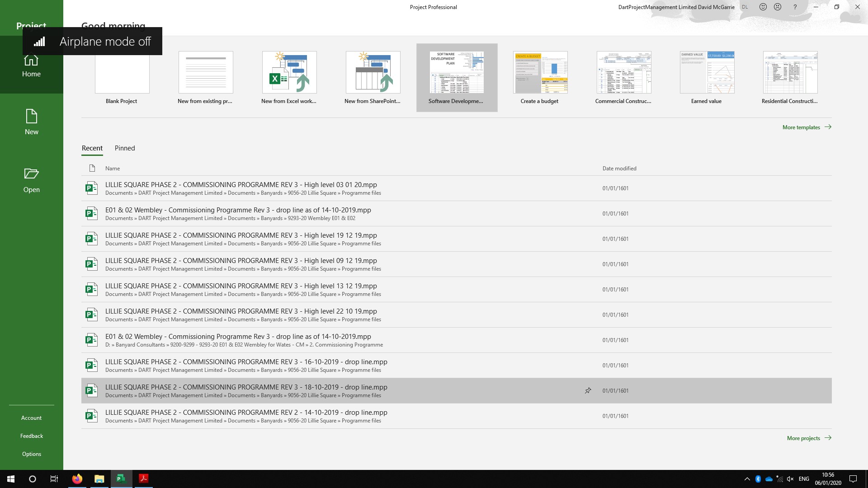Select the Recent tab
The image size is (868, 488).
92,148
